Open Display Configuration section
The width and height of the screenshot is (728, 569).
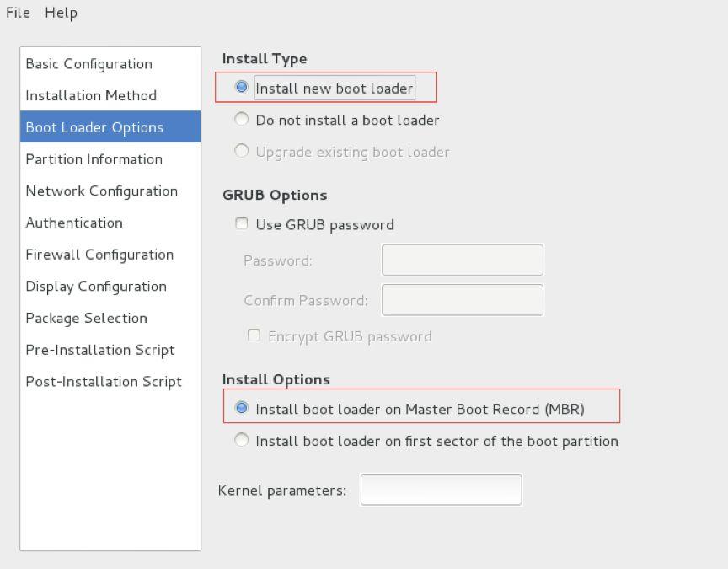(x=96, y=287)
